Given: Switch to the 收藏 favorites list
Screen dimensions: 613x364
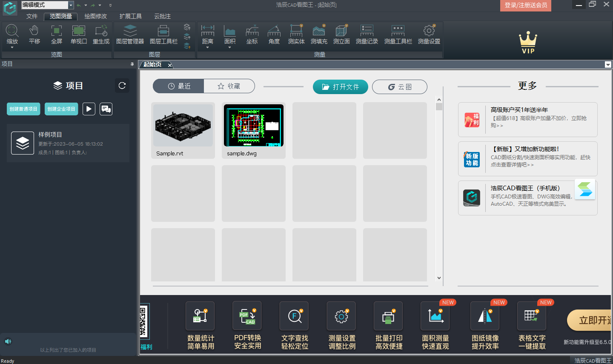Looking at the screenshot, I should coord(229,86).
